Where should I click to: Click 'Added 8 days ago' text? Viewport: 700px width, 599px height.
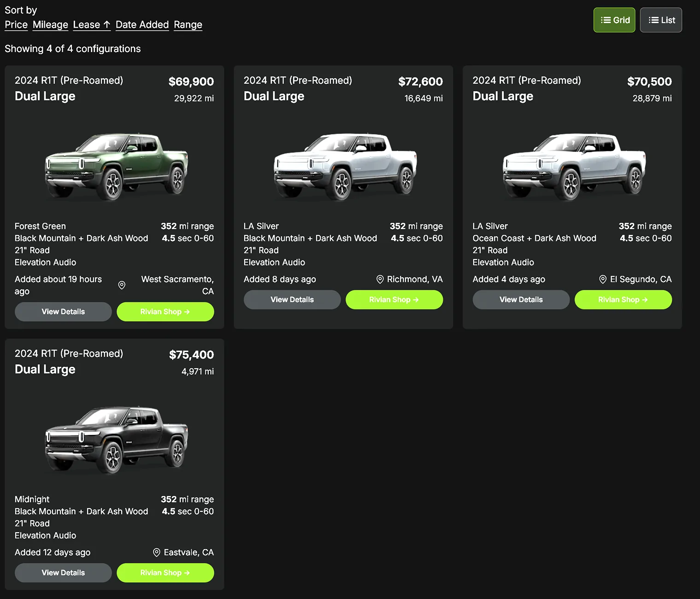tap(280, 279)
